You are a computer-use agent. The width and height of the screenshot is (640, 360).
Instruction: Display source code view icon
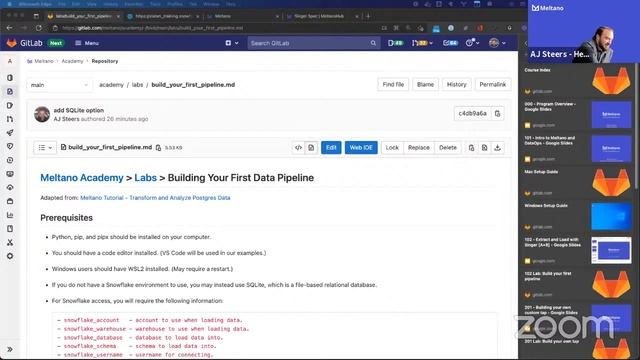point(298,148)
